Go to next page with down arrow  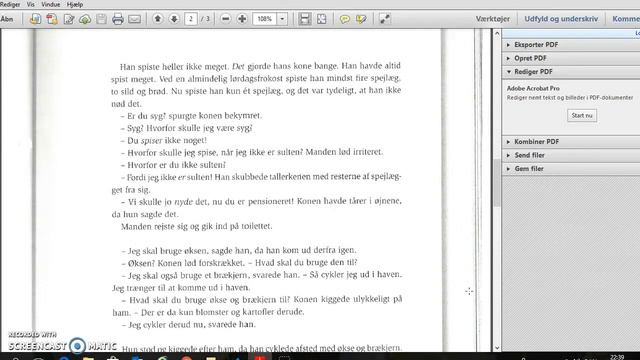click(x=174, y=19)
